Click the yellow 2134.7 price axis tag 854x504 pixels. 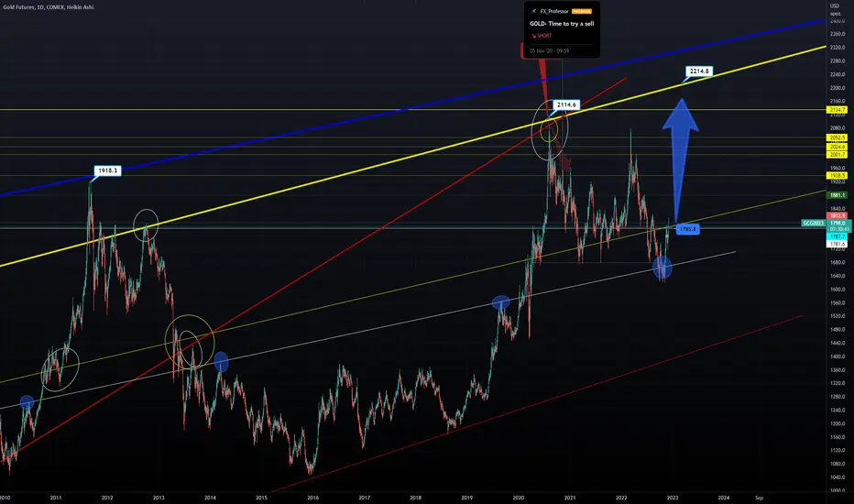[x=838, y=110]
